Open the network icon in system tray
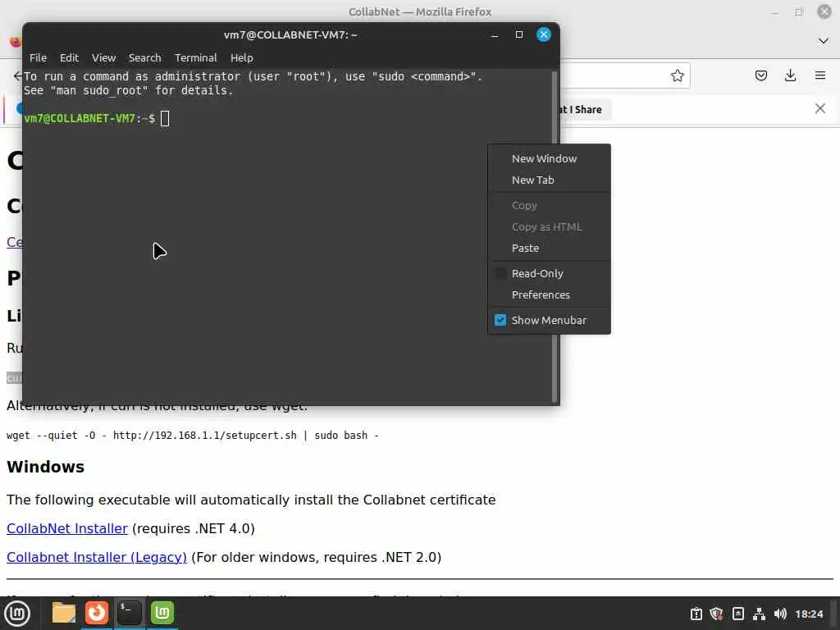Image resolution: width=840 pixels, height=630 pixels. [x=759, y=614]
